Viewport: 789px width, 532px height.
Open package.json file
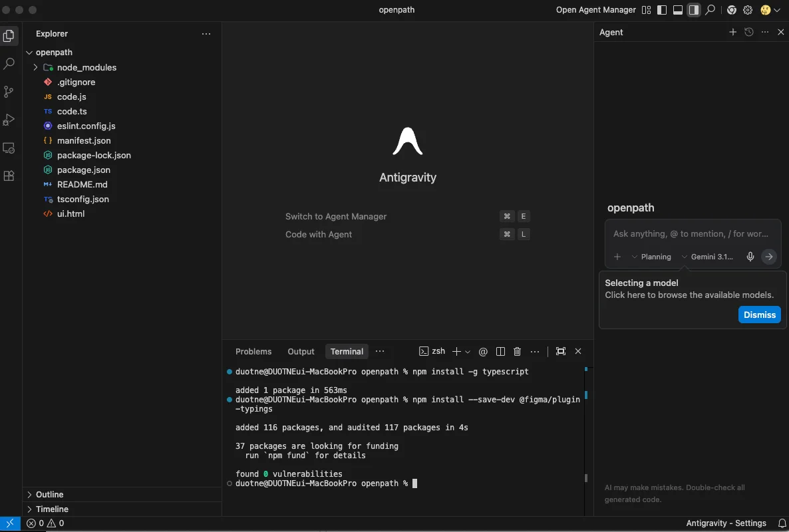coord(84,170)
